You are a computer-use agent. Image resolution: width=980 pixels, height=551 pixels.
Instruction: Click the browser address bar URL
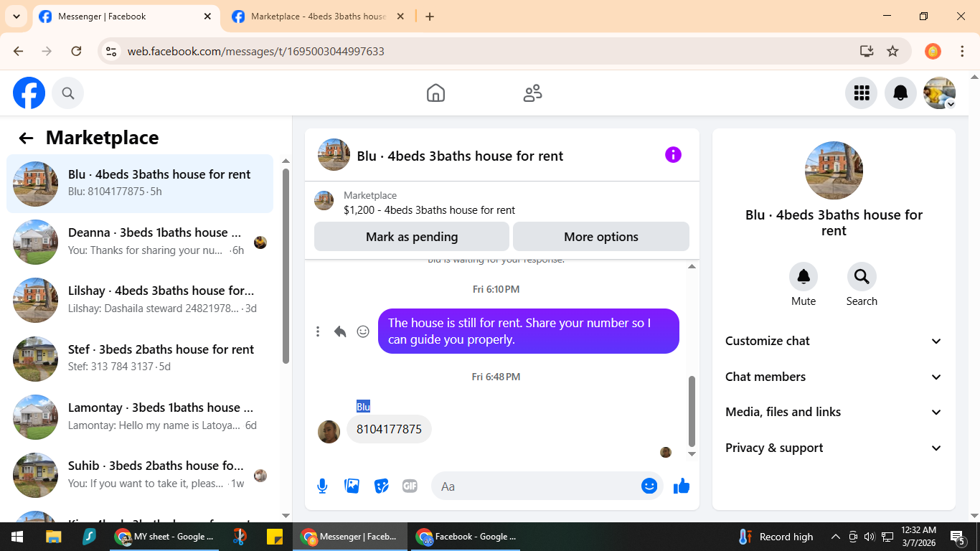coord(256,51)
